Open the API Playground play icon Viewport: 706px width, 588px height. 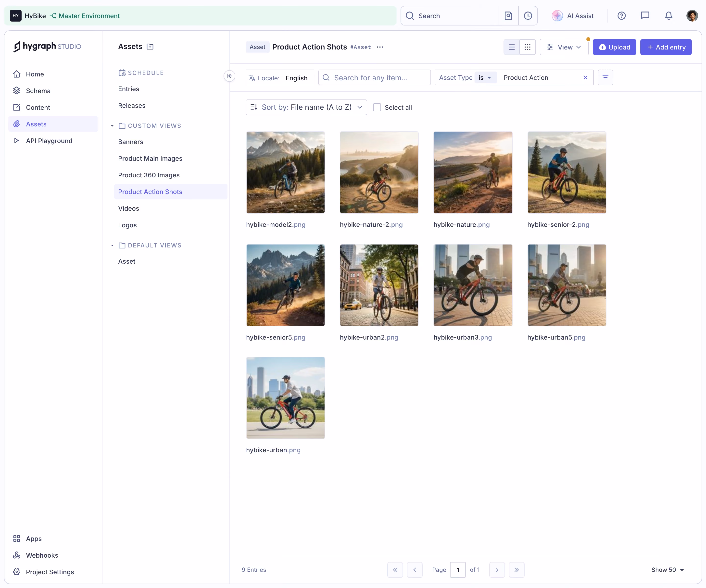[x=16, y=140]
